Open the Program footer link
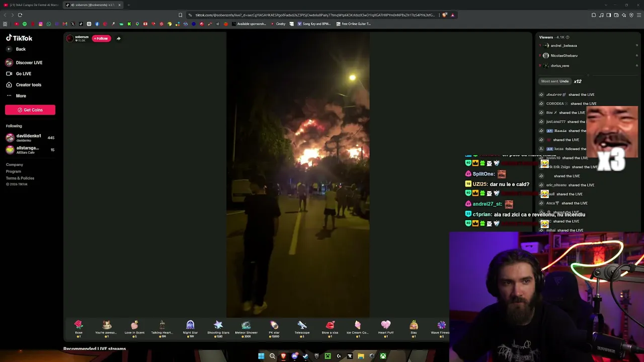 14,171
